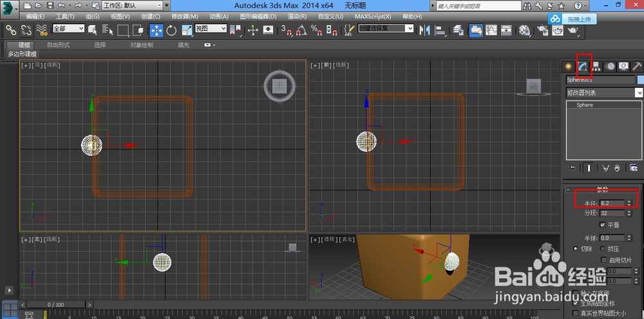Toggle the 真实世界贴图大小 checkbox

[576, 313]
